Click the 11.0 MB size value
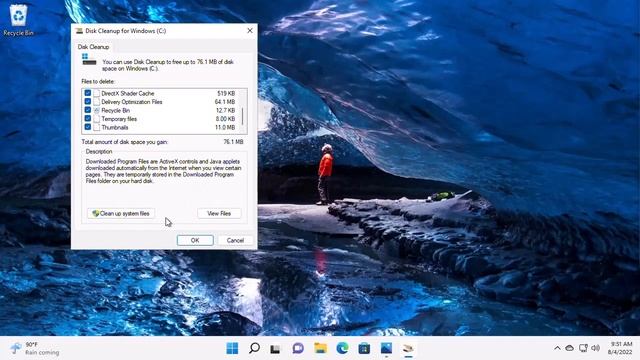This screenshot has width=640, height=360. tap(225, 128)
